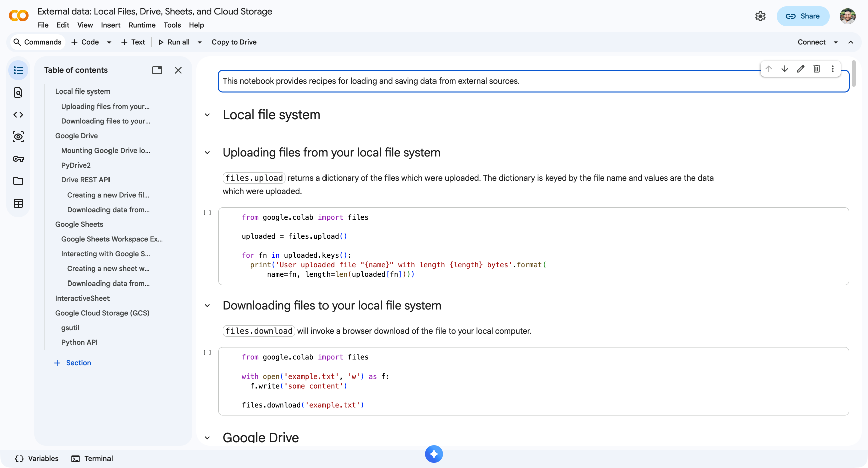
Task: Add a new Section in contents
Action: point(73,363)
